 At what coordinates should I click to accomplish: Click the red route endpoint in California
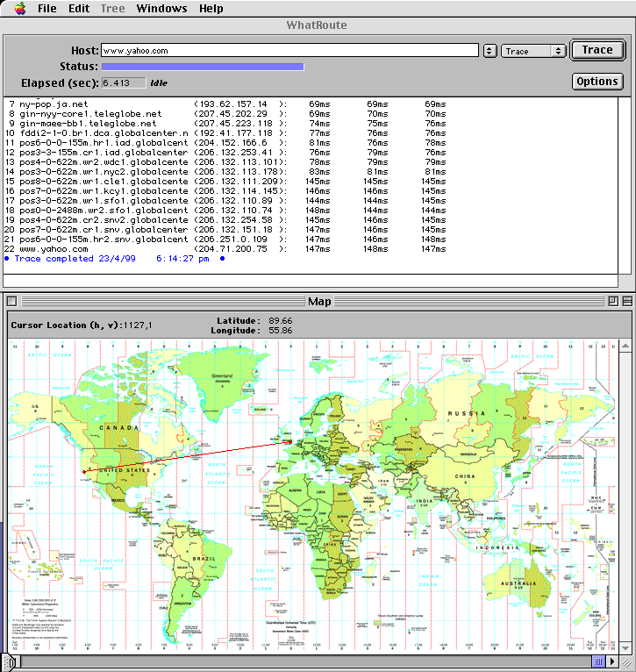coord(84,472)
